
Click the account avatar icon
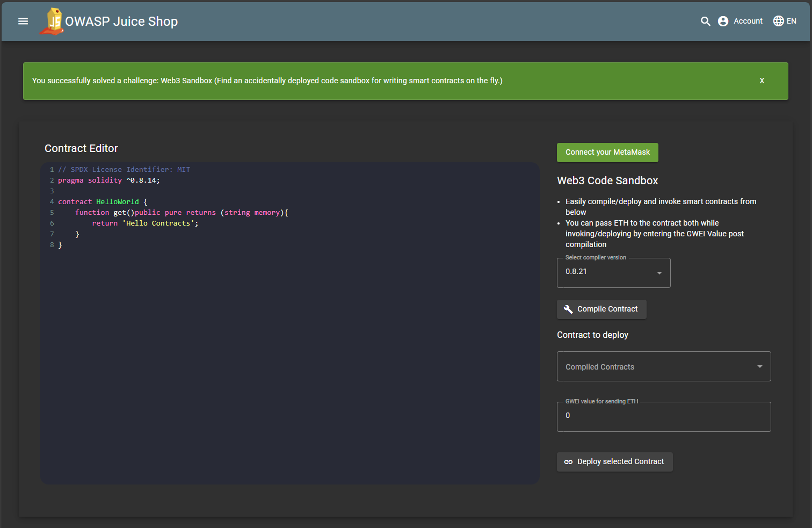pos(722,21)
